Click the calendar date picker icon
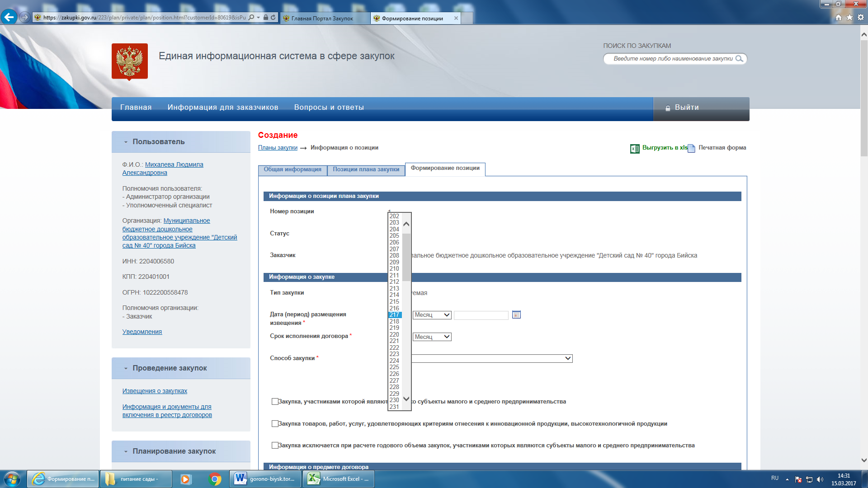Image resolution: width=868 pixels, height=488 pixels. click(x=516, y=315)
